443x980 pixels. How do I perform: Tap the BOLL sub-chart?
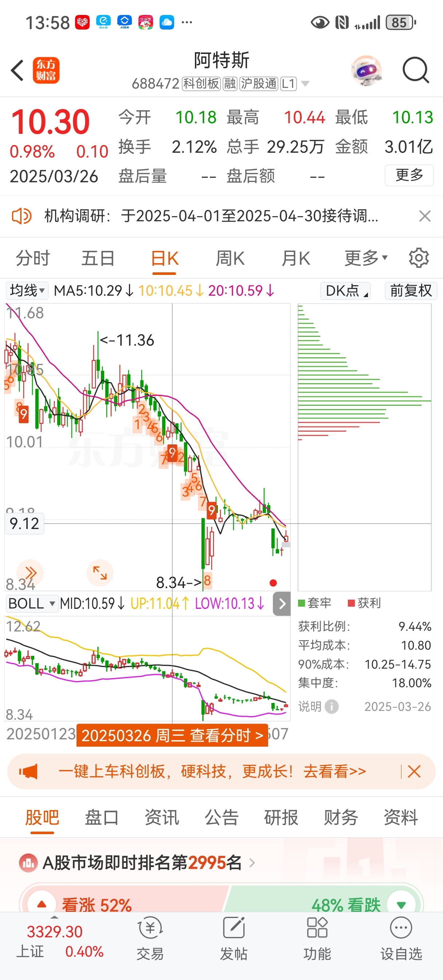coord(148,668)
